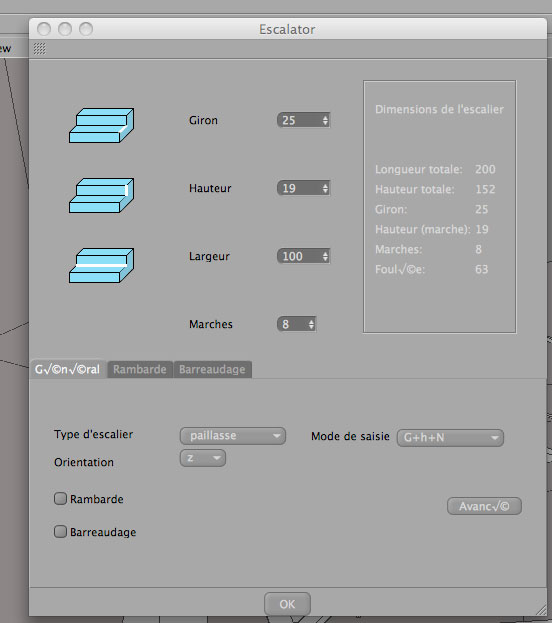Enable the Barreaudage checkbox
The height and width of the screenshot is (623, 552).
coord(60,531)
